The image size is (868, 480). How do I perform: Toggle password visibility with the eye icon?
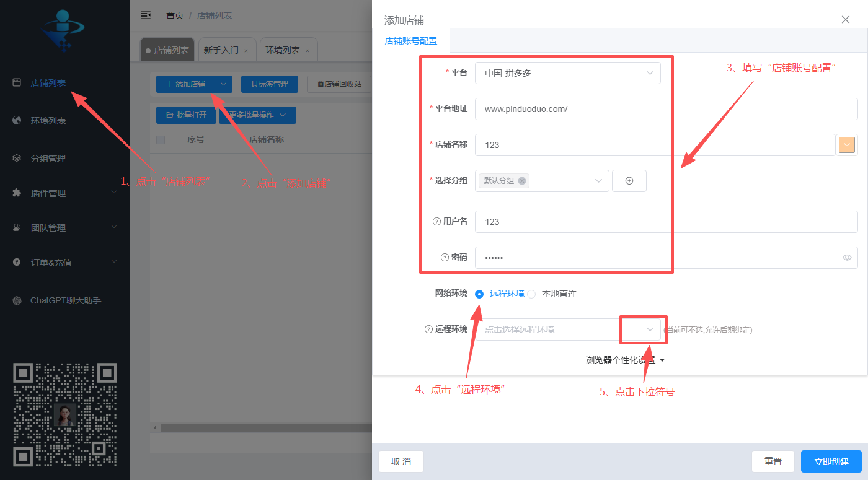[847, 257]
